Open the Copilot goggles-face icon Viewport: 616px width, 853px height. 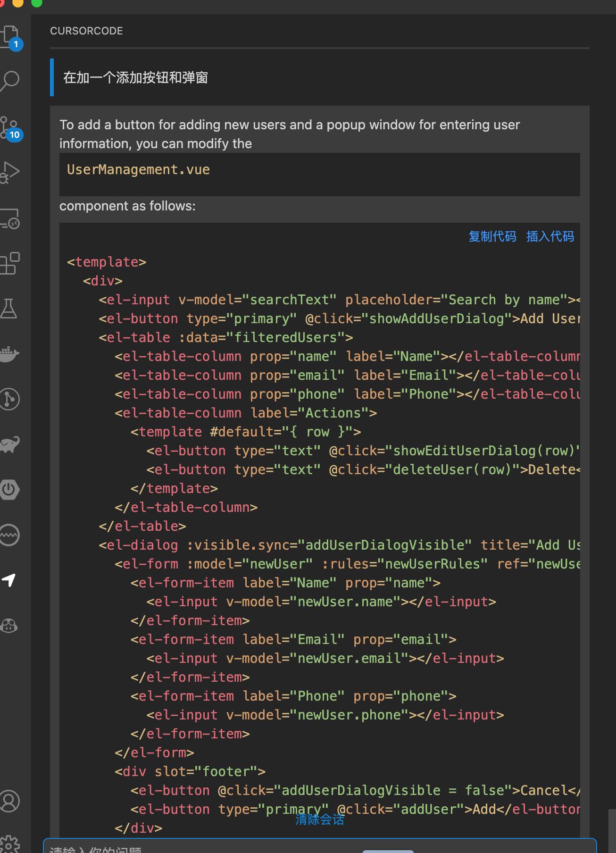9,626
